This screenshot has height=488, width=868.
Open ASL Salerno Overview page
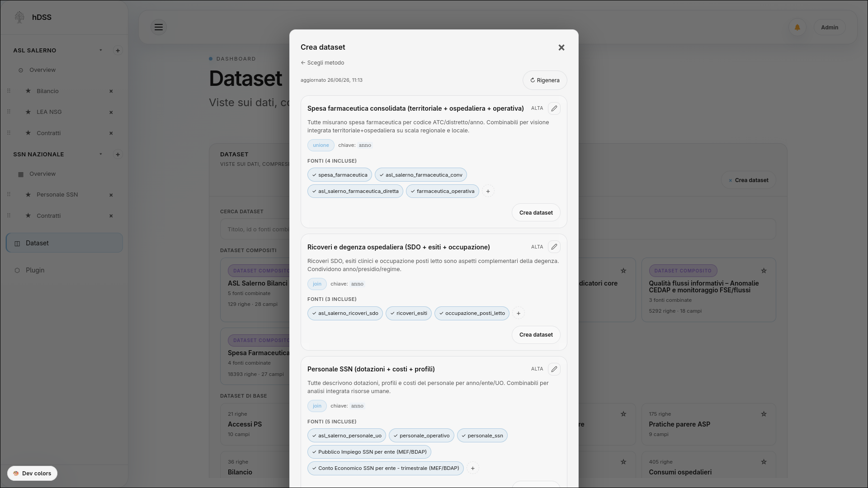point(42,70)
